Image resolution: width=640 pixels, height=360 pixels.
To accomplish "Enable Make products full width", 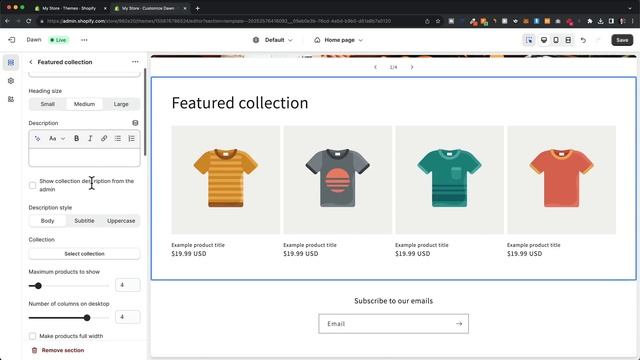I will [x=33, y=336].
